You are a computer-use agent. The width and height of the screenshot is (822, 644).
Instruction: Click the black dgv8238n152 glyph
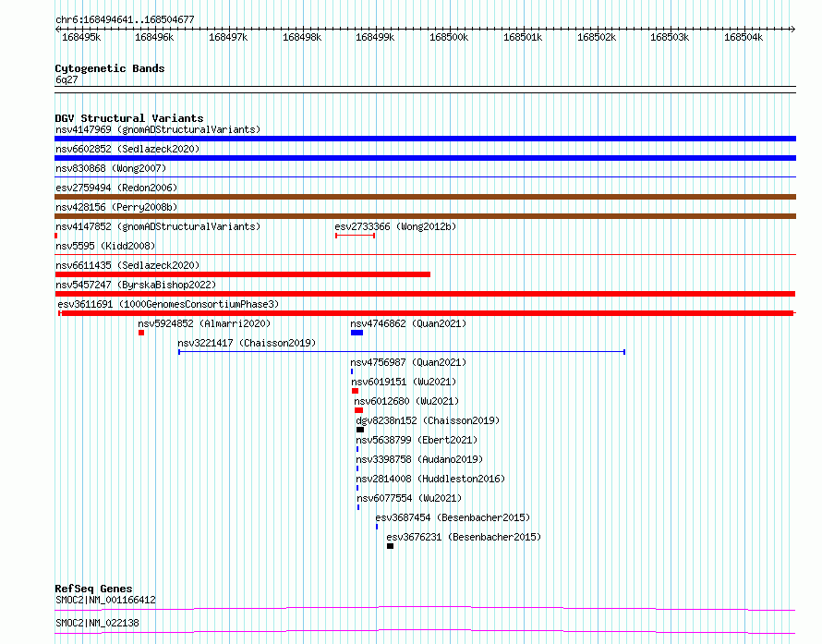click(360, 430)
